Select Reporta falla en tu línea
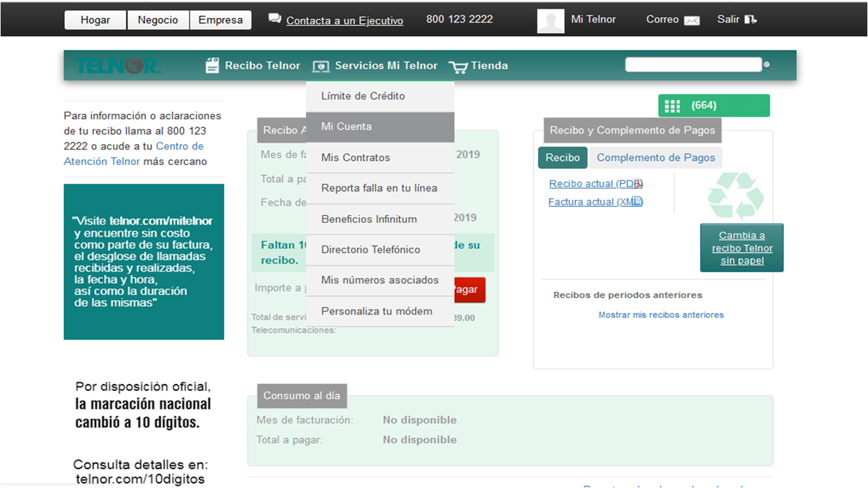Viewport: 868px width, 488px height. click(x=380, y=188)
